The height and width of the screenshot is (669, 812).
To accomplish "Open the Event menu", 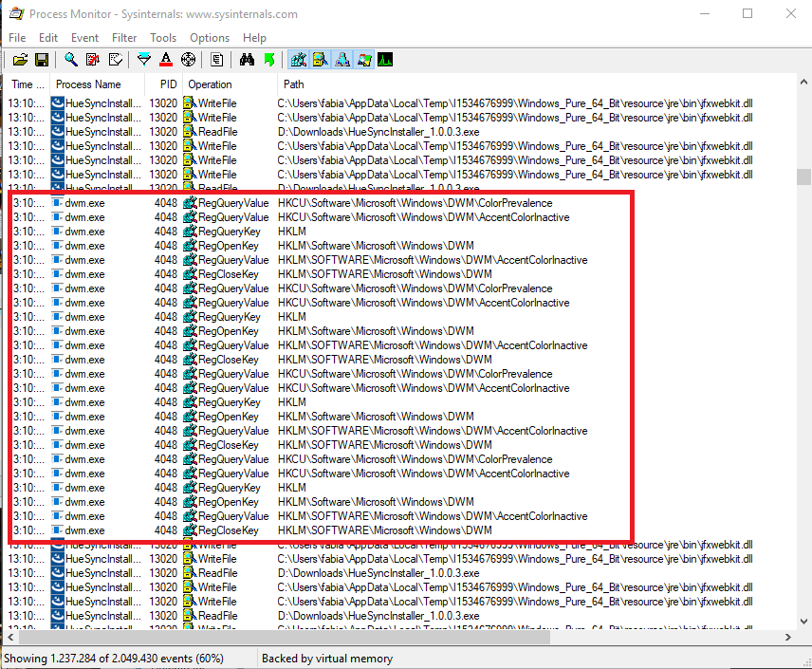I will pos(85,38).
